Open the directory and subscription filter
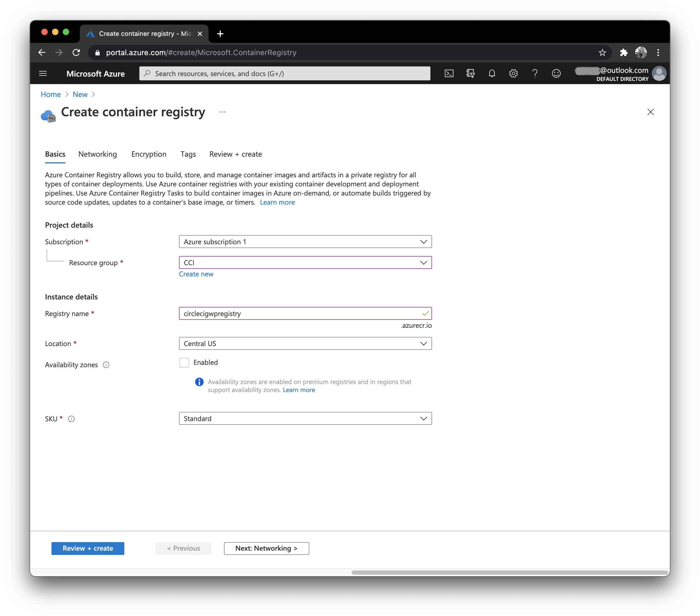Screen dimensions: 700x616 point(471,73)
